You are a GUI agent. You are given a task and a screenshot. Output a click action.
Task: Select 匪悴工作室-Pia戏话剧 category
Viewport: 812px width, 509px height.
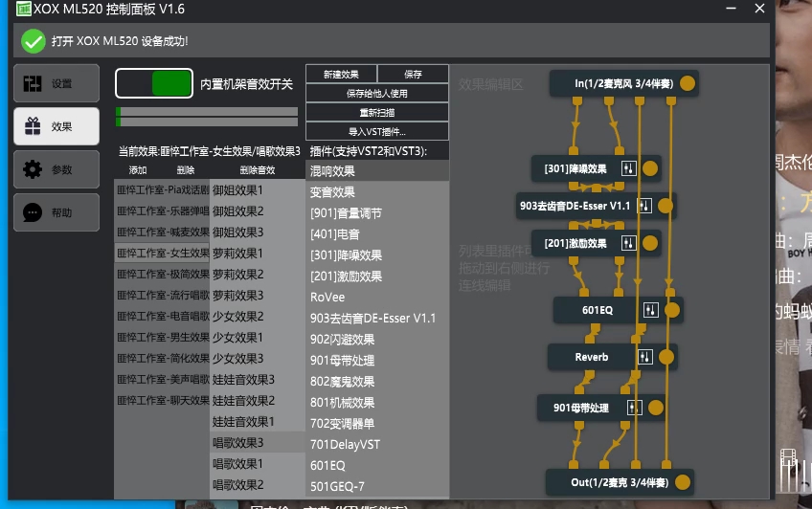tap(162, 190)
